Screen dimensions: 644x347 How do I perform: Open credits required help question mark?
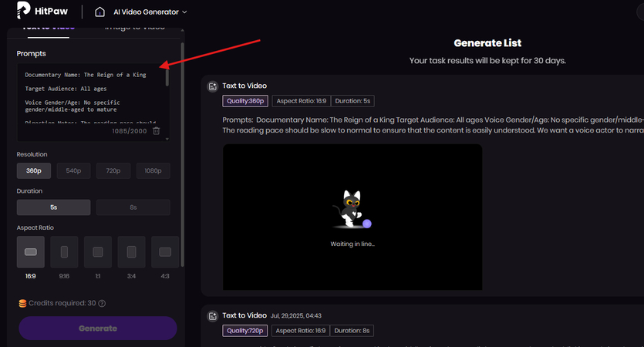pyautogui.click(x=102, y=304)
